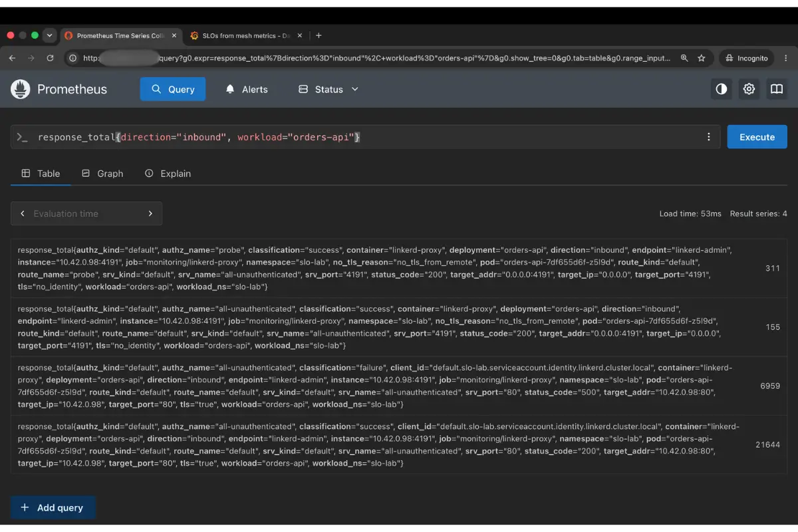Open the Query page
The width and height of the screenshot is (798, 532).
(172, 89)
